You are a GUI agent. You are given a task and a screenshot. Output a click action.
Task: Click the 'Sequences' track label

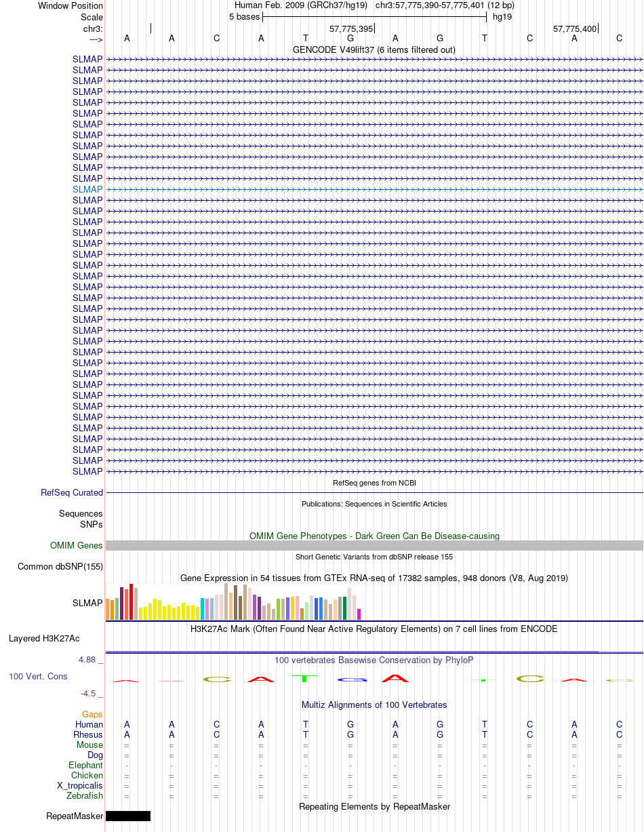click(x=81, y=514)
